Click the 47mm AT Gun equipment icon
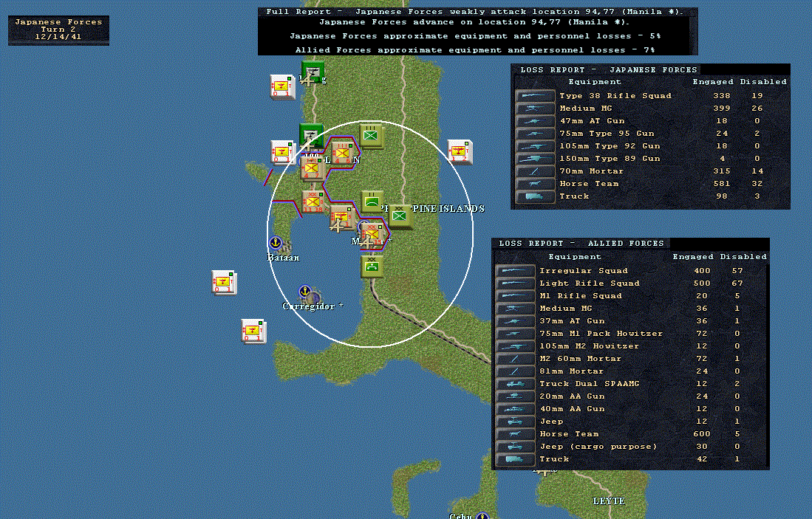 click(535, 121)
